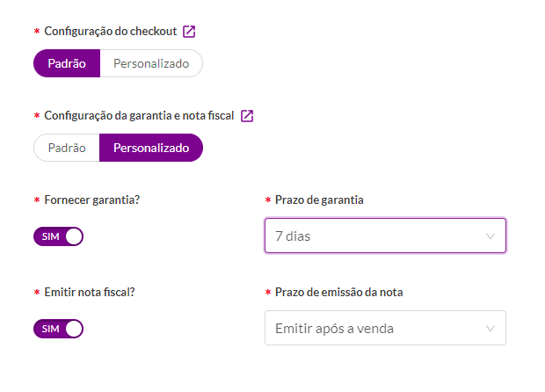
Task: Open external link icon beside Configuração do checkout
Action: (189, 32)
